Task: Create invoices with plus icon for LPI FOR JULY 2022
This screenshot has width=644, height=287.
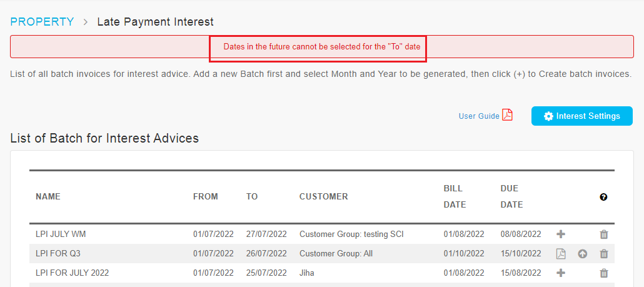Action: [x=561, y=273]
